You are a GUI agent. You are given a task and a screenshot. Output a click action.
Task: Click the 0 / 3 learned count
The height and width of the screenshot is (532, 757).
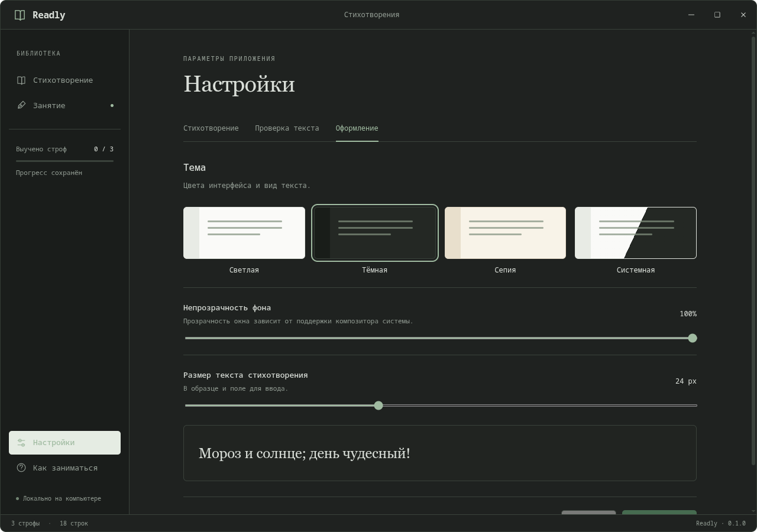click(x=103, y=149)
